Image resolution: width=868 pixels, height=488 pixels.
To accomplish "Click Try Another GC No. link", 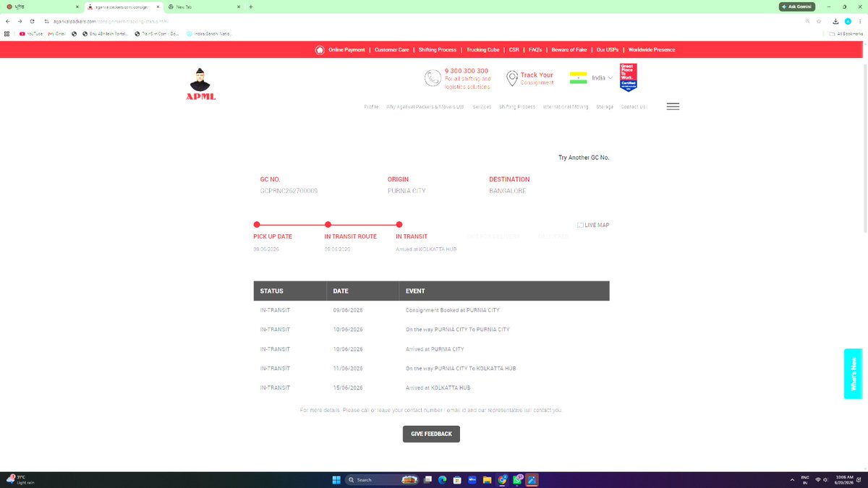I will 584,158.
